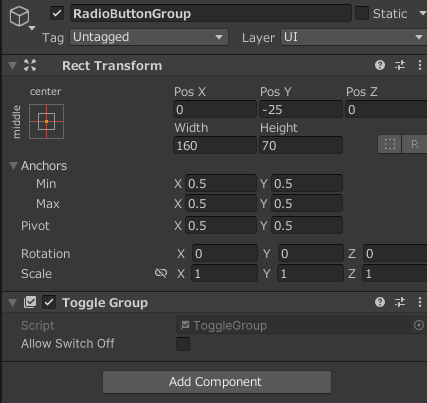Click the ToggleGroup script object picker
Image resolution: width=427 pixels, height=403 pixels.
click(x=419, y=325)
